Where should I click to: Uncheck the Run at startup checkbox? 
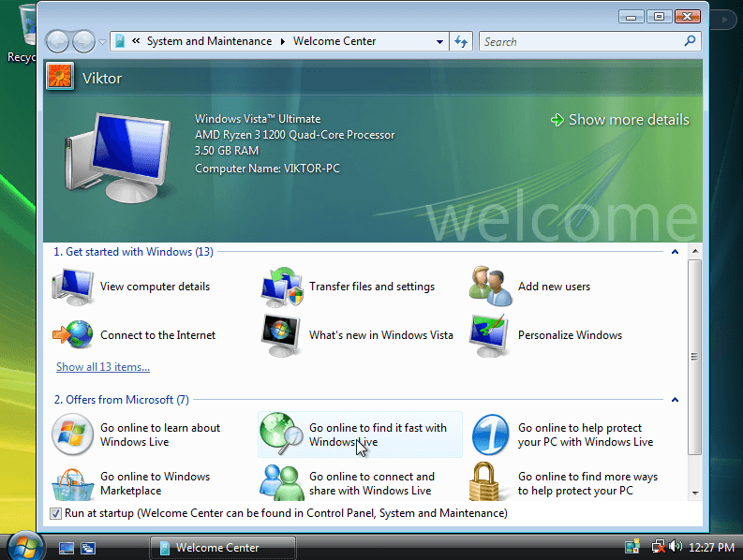pyautogui.click(x=55, y=513)
